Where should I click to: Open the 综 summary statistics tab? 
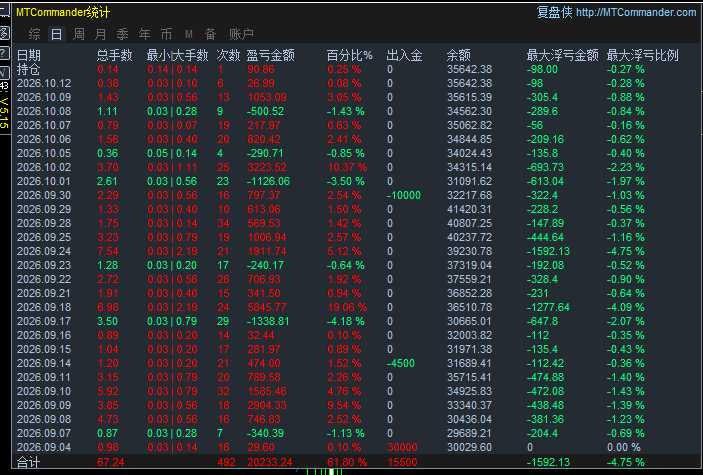click(35, 34)
